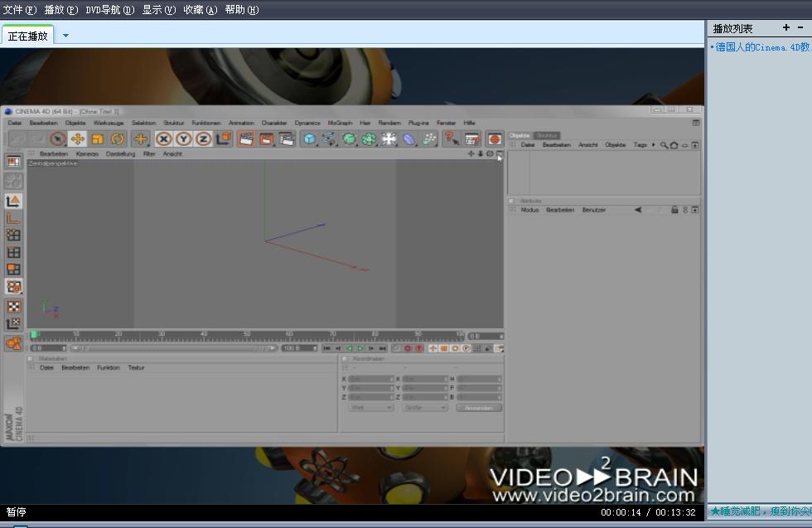Jump to the animation end
812x528 pixels.
click(383, 348)
